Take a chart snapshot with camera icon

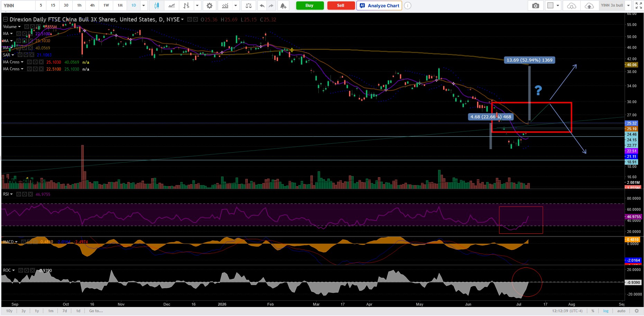point(535,6)
